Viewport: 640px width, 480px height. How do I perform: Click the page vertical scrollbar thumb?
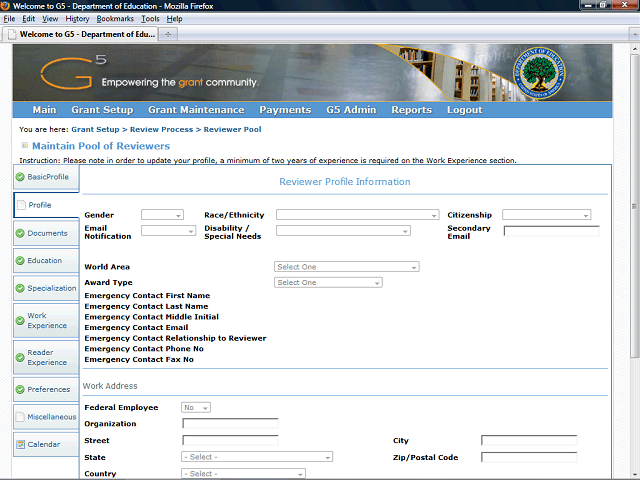[634, 206]
